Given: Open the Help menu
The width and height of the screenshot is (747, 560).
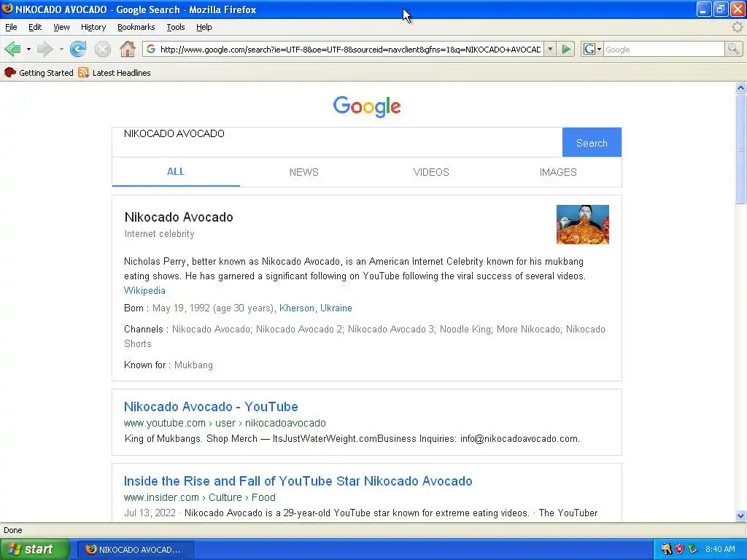Looking at the screenshot, I should (x=204, y=27).
